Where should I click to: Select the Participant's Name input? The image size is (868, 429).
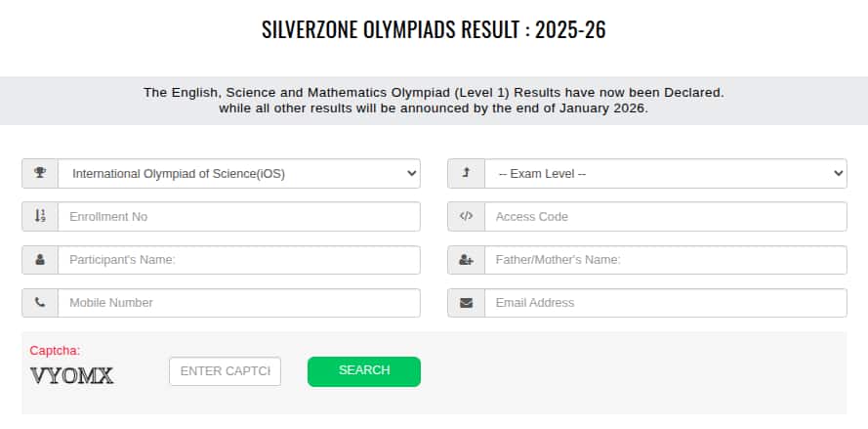click(239, 260)
